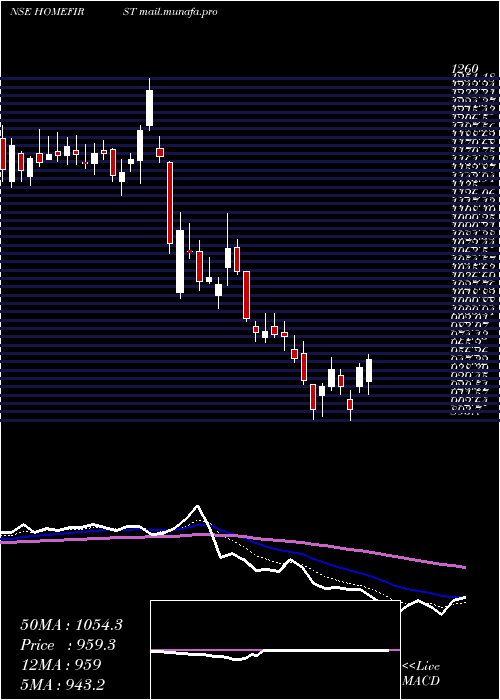The height and width of the screenshot is (700, 500).
Task: Click the 50MA : 1054.3 readout
Action: pyautogui.click(x=71, y=625)
